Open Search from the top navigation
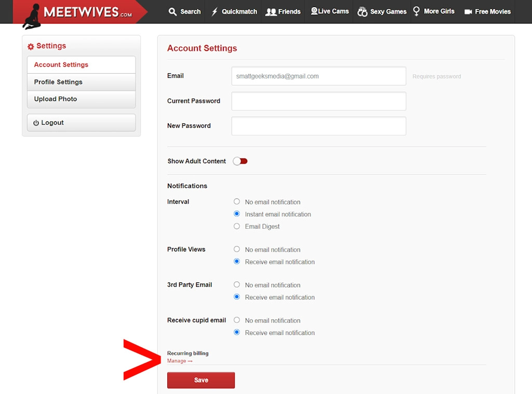Image resolution: width=532 pixels, height=394 pixels. point(184,11)
